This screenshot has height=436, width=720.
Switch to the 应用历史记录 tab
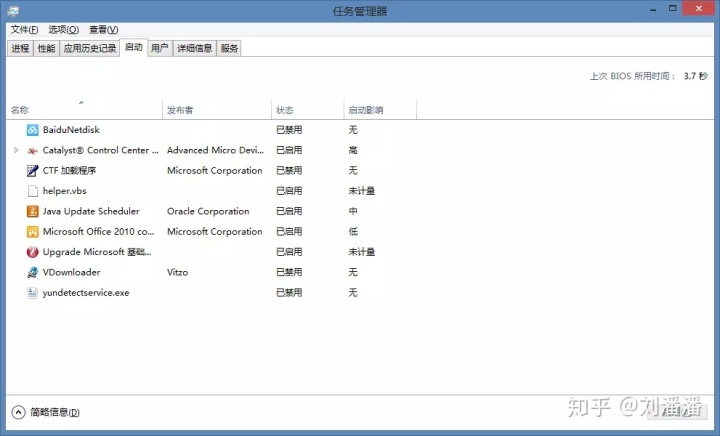[x=90, y=48]
